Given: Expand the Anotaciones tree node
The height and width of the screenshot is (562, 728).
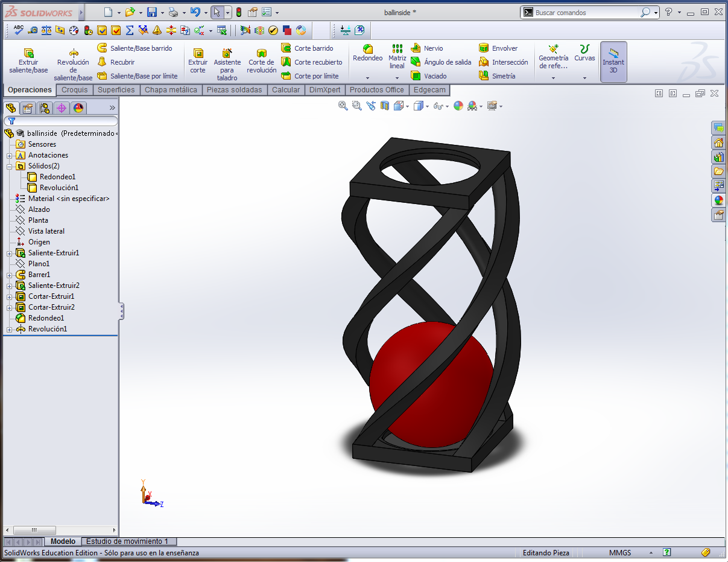Looking at the screenshot, I should pyautogui.click(x=10, y=155).
